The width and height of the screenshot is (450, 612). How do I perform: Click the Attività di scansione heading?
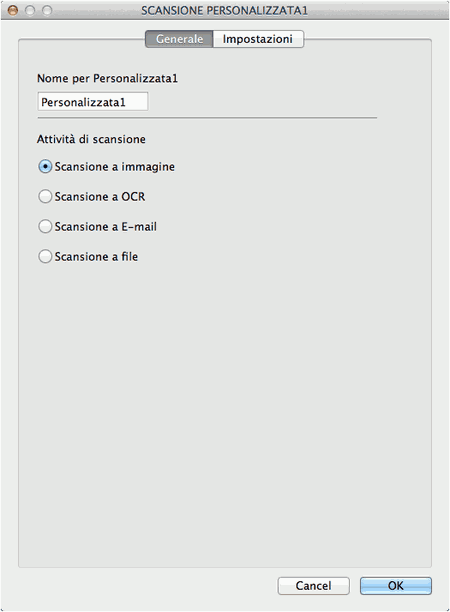click(x=91, y=139)
